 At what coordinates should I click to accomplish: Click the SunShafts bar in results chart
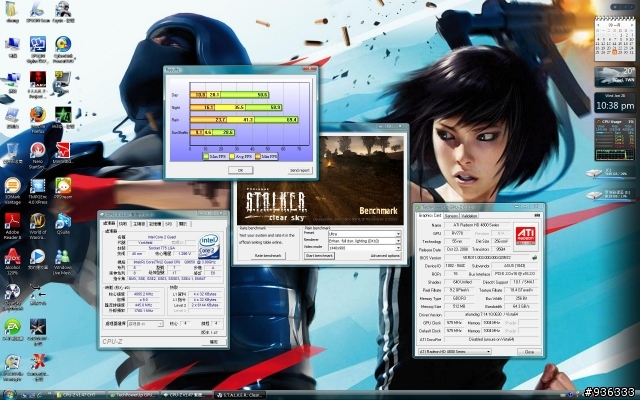coord(212,132)
